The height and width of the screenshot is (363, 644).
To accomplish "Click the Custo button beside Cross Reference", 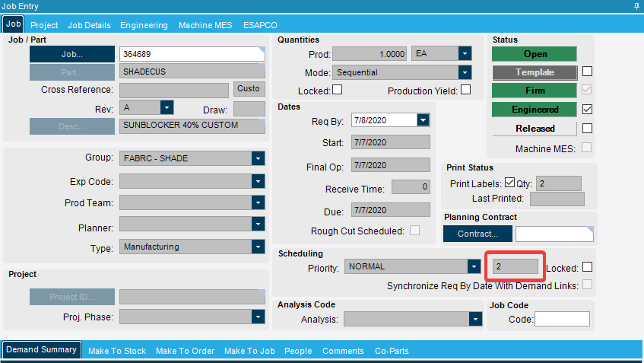I will 249,89.
